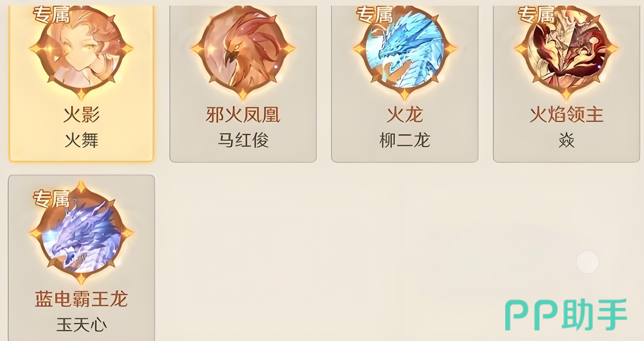The image size is (644, 341).
Task: Click the 火焰领主 title label
Action: pos(567,115)
